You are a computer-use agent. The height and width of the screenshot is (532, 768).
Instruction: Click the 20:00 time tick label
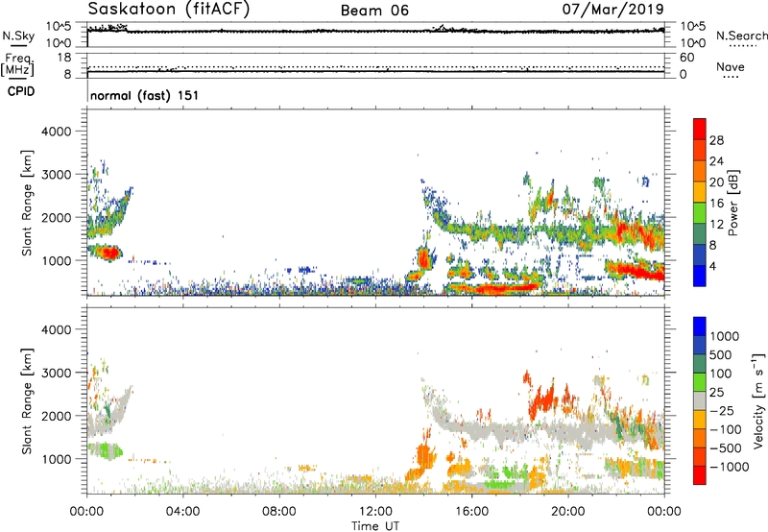click(568, 512)
